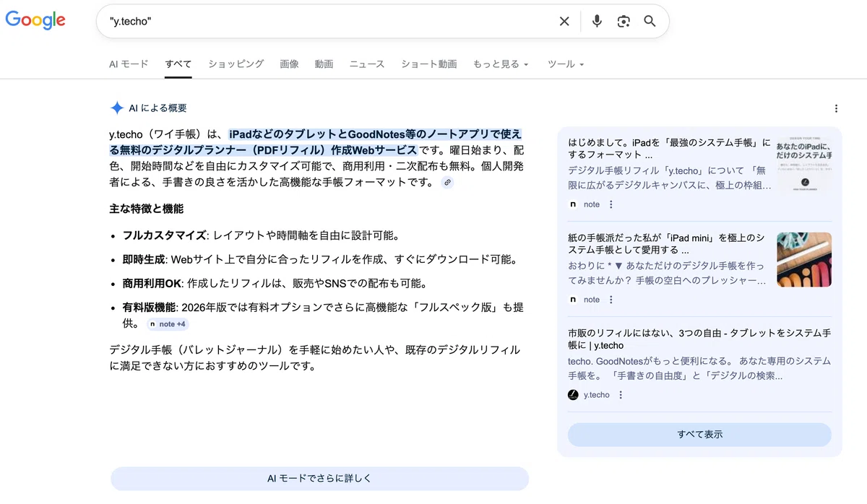The image size is (867, 504).
Task: Switch to the ニュース tab
Action: point(367,64)
